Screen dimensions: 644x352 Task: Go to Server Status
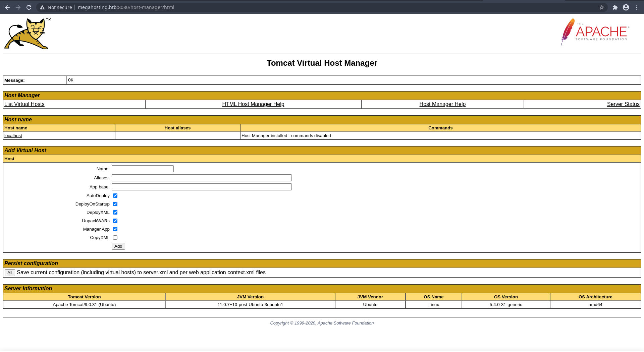(x=623, y=104)
